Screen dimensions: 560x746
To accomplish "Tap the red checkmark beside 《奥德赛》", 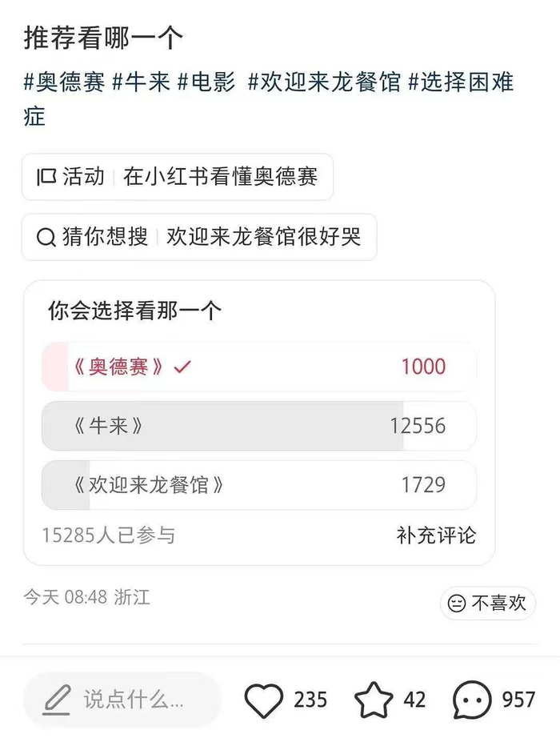I will coord(182,367).
